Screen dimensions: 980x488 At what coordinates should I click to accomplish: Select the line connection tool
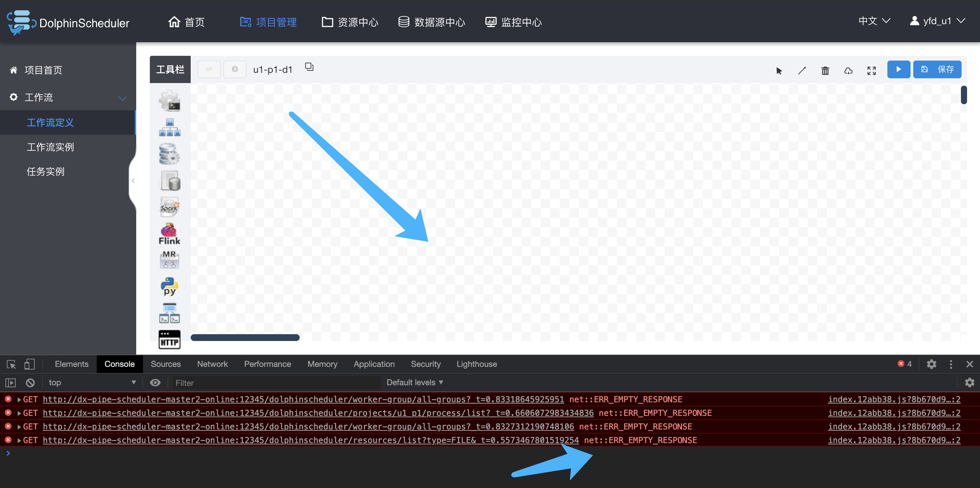coord(802,71)
